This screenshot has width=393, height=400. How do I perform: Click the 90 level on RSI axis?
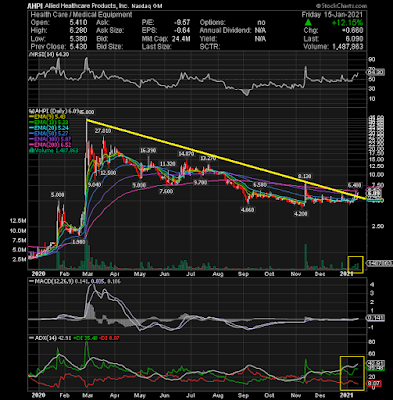[372, 60]
